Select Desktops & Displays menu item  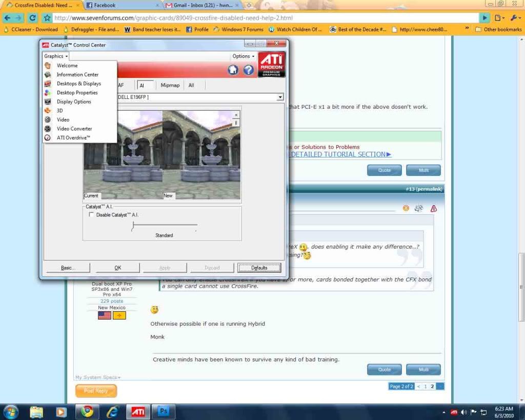[x=78, y=84]
